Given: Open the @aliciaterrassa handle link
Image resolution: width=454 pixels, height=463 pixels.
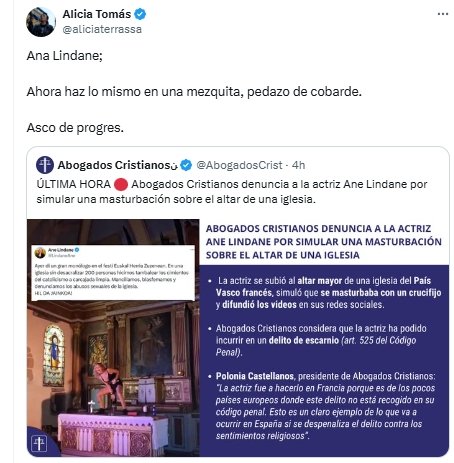Looking at the screenshot, I should (102, 29).
